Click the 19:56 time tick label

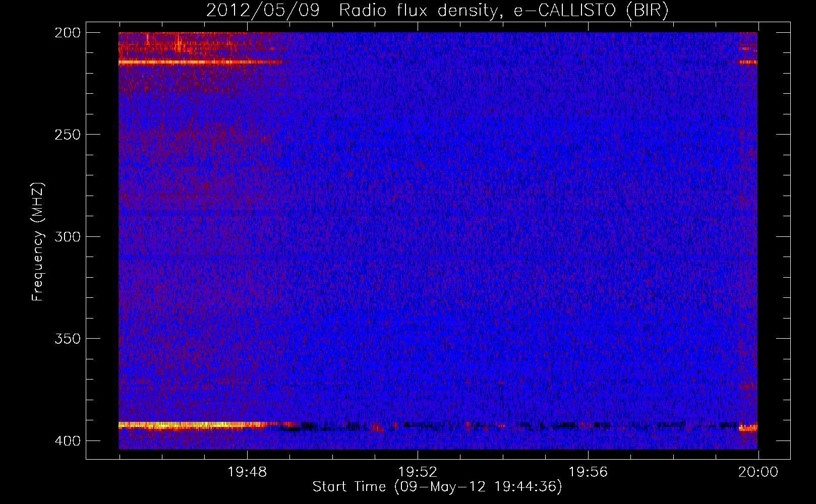pos(588,472)
